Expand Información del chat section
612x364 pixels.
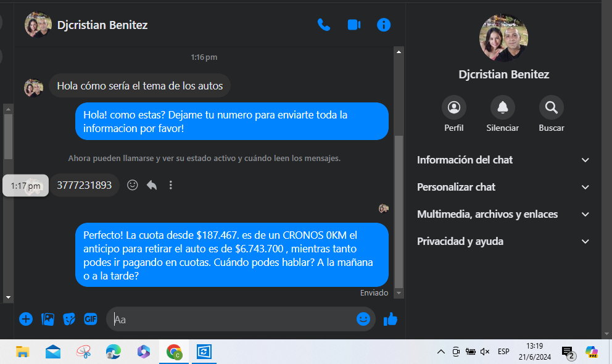(503, 160)
